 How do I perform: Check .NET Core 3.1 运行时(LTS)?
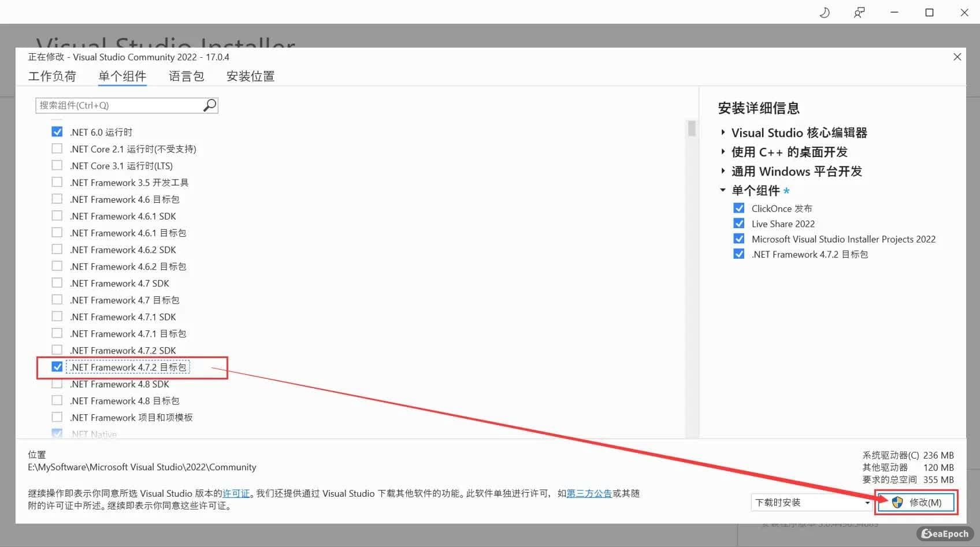click(57, 165)
